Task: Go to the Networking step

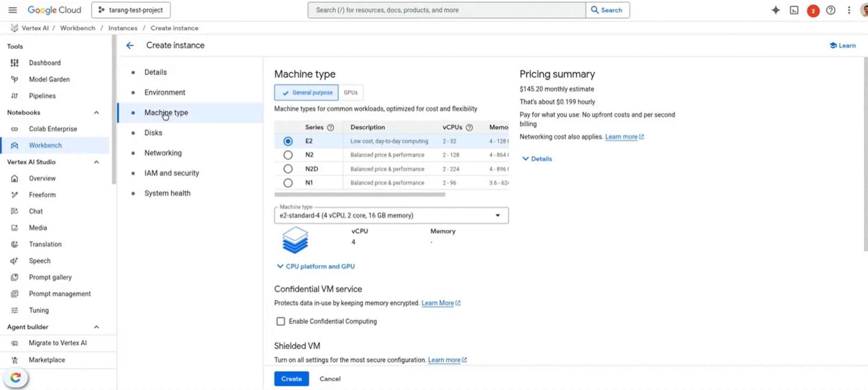Action: tap(163, 153)
